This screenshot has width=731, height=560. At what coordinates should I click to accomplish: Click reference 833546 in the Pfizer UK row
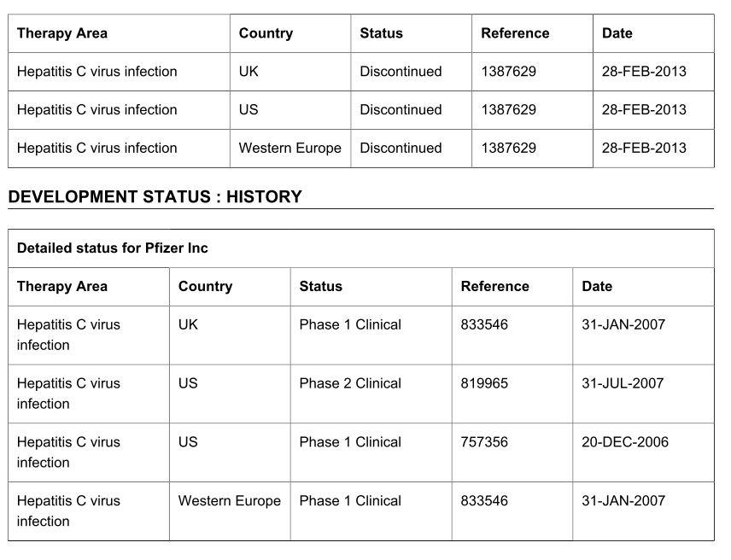tap(484, 324)
